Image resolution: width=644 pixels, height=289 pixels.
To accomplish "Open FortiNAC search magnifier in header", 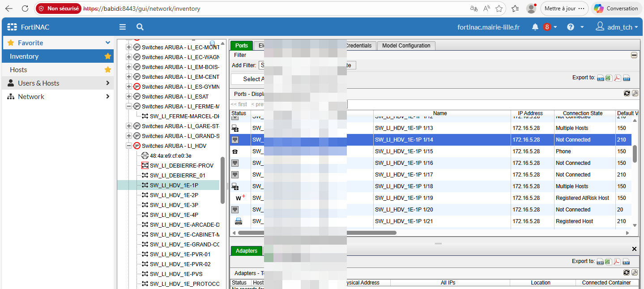I will 140,27.
